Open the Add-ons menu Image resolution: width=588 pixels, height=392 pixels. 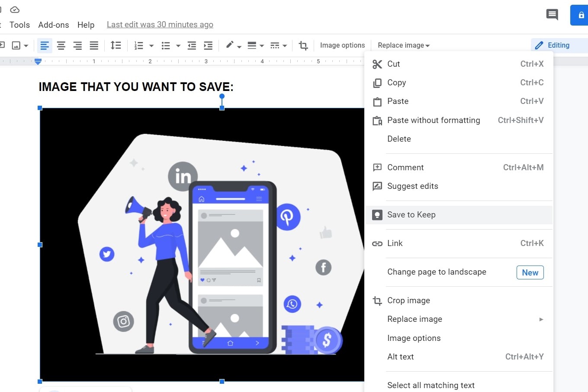coord(54,25)
